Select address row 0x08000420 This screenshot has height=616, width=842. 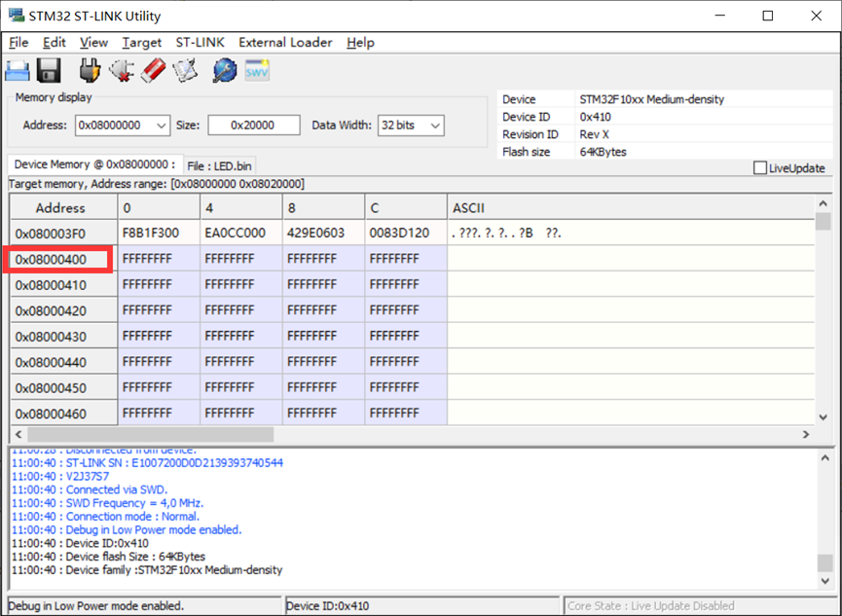pos(64,311)
